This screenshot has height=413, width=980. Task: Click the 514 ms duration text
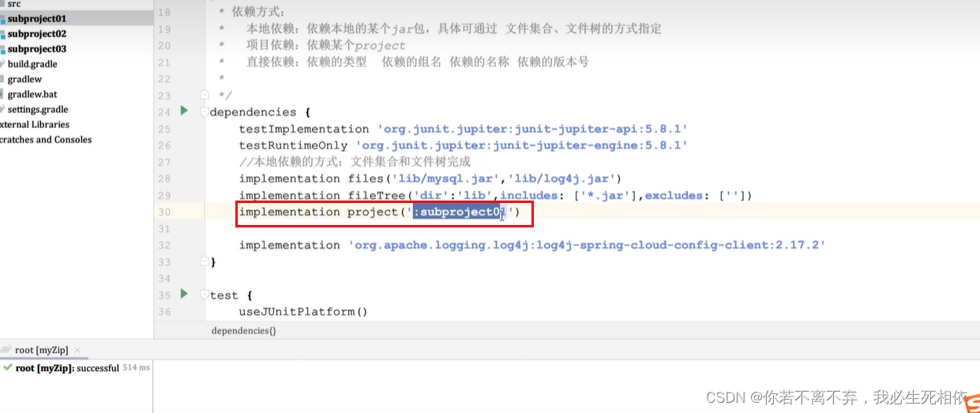pyautogui.click(x=137, y=368)
